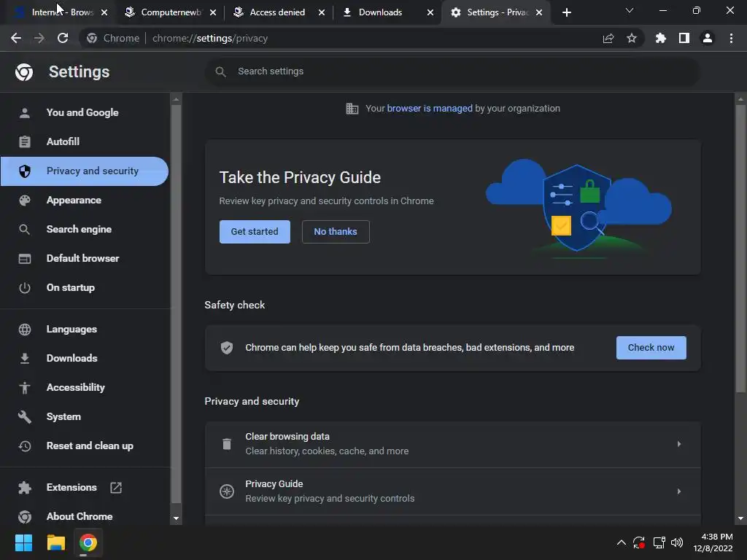The width and height of the screenshot is (747, 560).
Task: Reload the current page
Action: coord(63,38)
